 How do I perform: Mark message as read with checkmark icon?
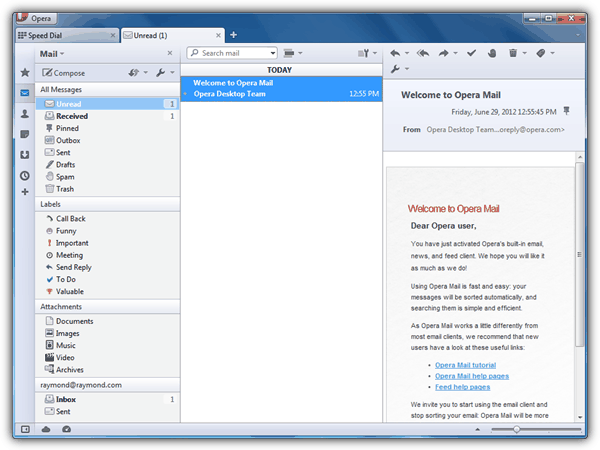(x=471, y=53)
